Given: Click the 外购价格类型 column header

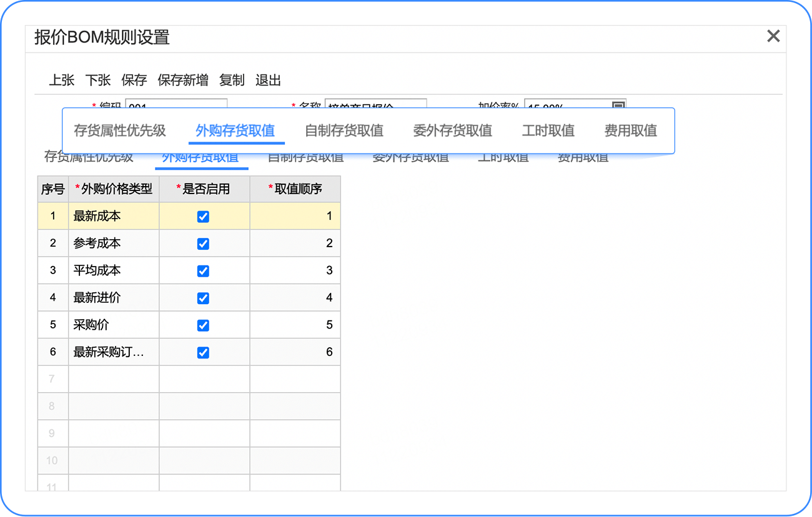Looking at the screenshot, I should coord(114,189).
